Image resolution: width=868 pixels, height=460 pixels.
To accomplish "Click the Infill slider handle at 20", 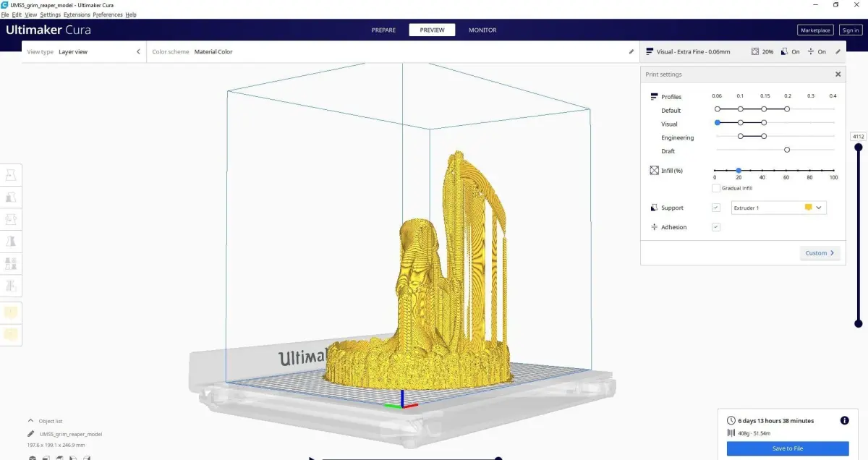I will (x=739, y=171).
